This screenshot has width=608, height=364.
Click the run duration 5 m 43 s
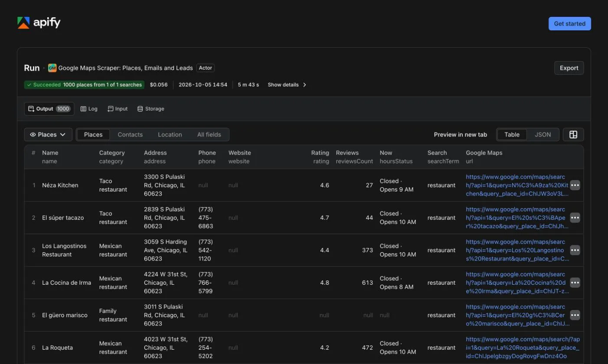(248, 85)
